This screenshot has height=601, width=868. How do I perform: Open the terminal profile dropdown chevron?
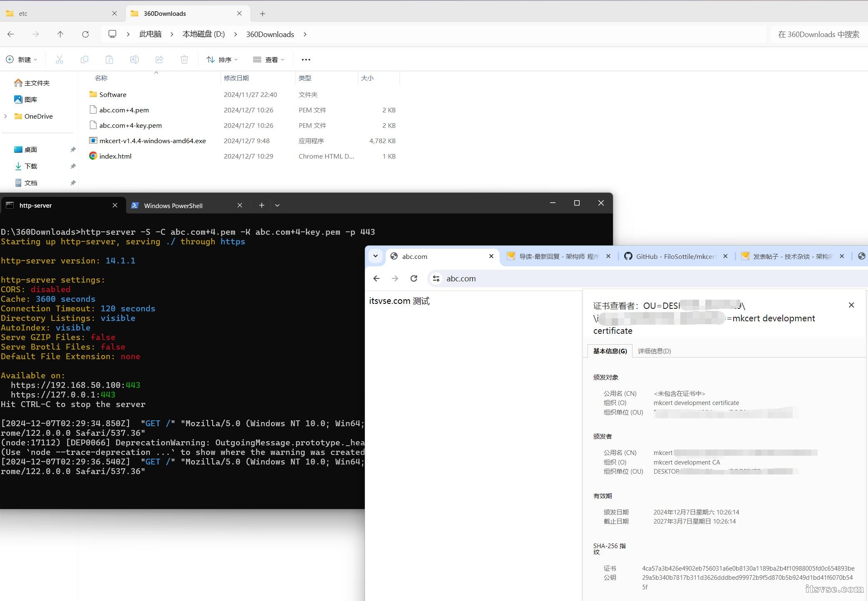point(277,205)
